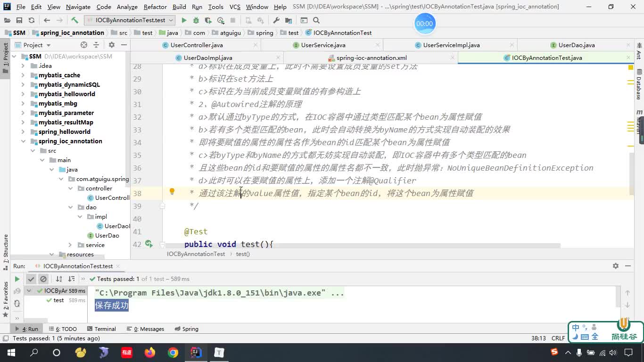
Task: Expand the mybatis_dynamicSQL module
Action: click(23, 85)
